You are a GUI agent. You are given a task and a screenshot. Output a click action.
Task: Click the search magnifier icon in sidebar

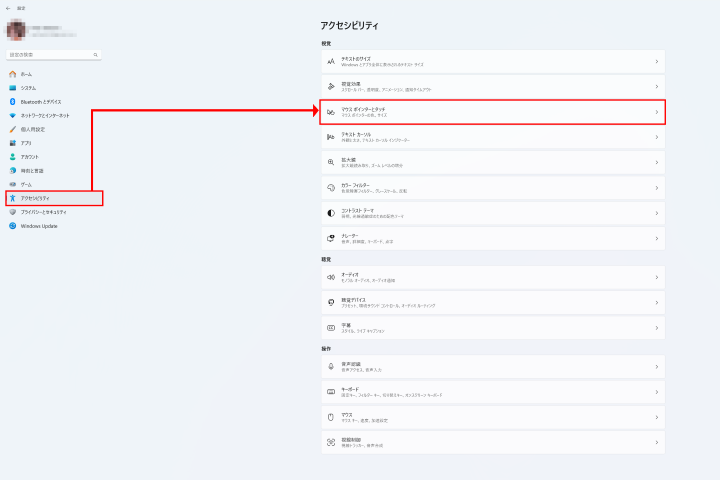tap(95, 54)
